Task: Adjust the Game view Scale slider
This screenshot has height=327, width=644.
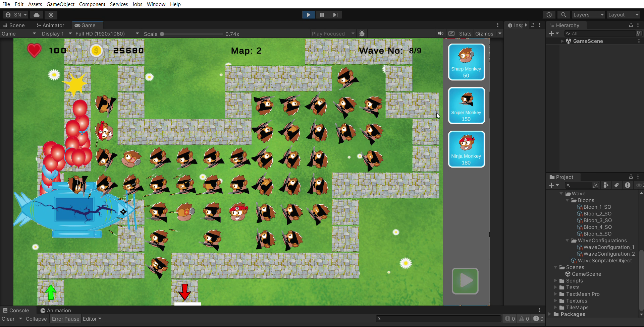Action: point(192,34)
